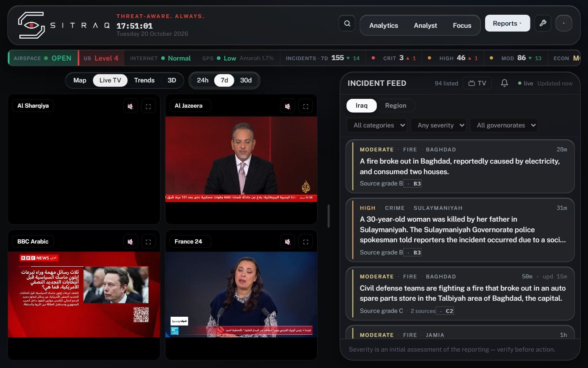
Task: Go to the Analytics tab
Action: [383, 26]
